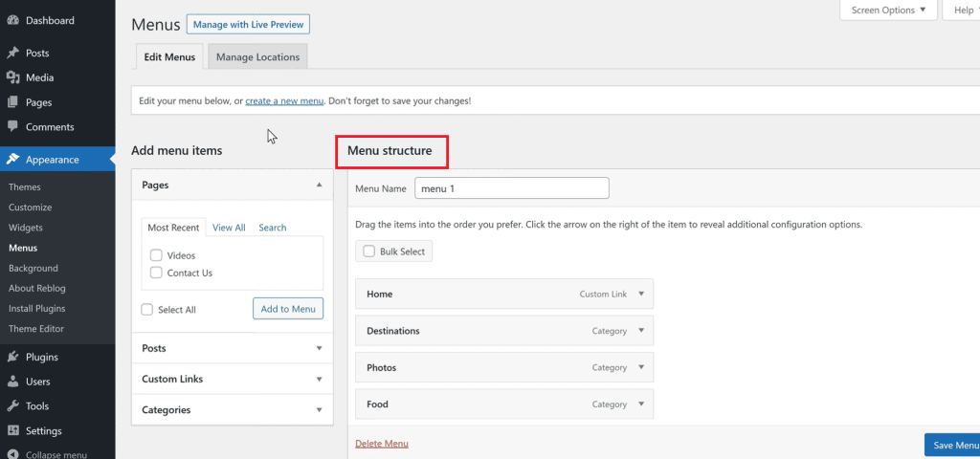Expand the Categories panel
The height and width of the screenshot is (459, 980).
(232, 410)
